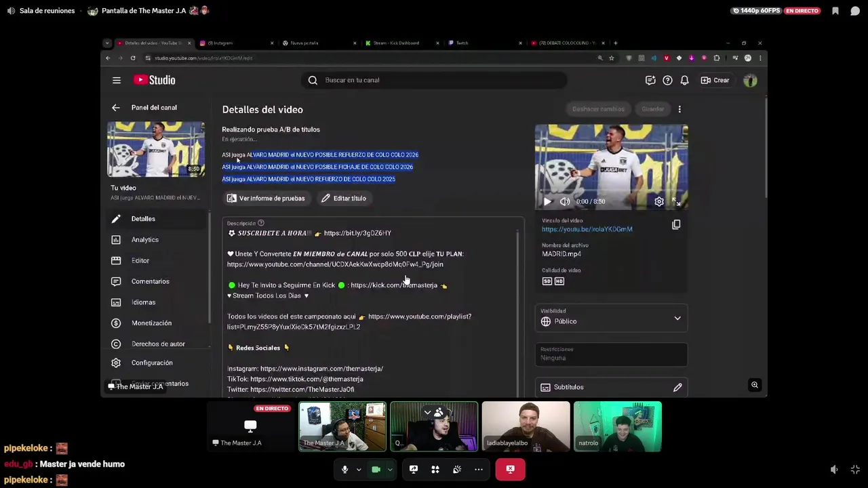Viewport: 868px width, 488px height.
Task: Reload the page in the shared browser
Action: [x=133, y=58]
